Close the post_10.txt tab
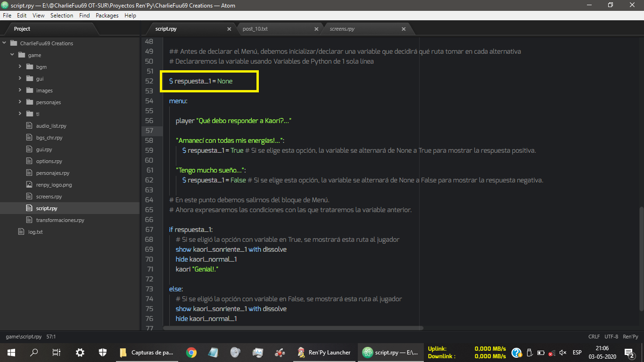The image size is (644, 362). 316,29
